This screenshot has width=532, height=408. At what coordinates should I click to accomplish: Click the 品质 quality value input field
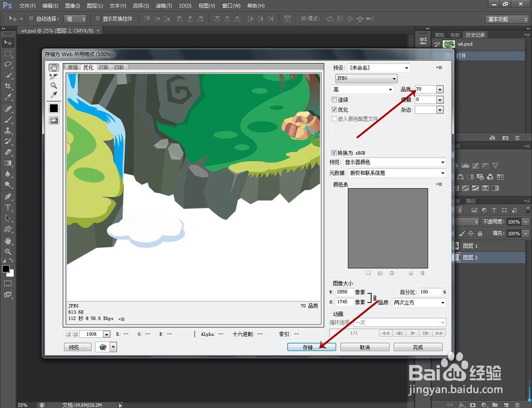426,89
